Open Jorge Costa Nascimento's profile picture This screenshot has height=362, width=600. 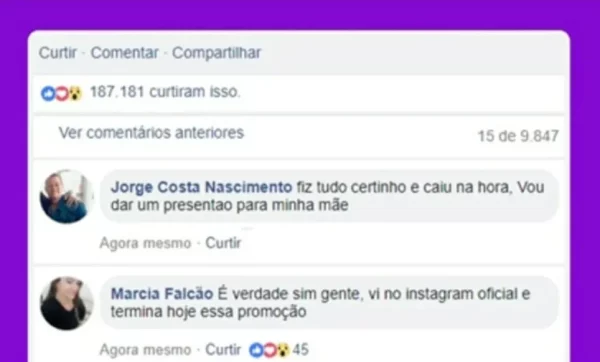67,197
